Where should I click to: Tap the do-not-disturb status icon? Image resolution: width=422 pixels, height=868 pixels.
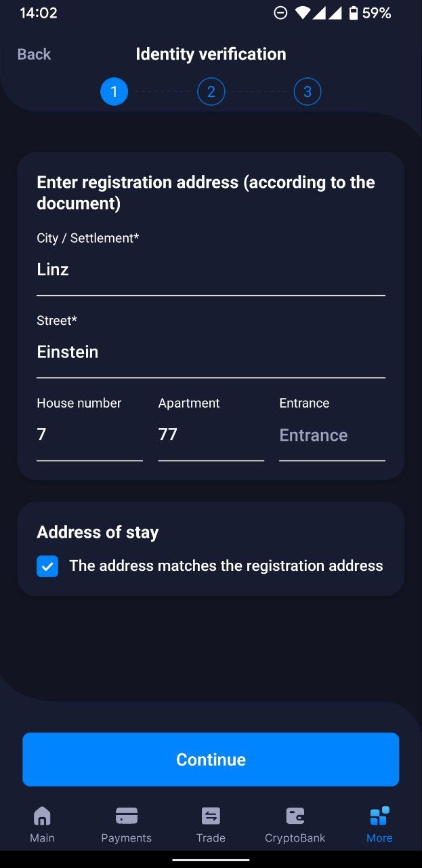(280, 13)
